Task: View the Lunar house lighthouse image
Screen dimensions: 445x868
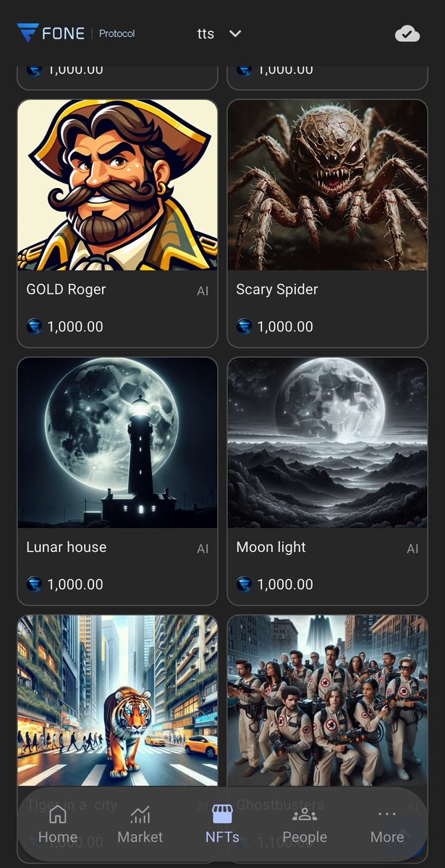Action: (x=117, y=443)
